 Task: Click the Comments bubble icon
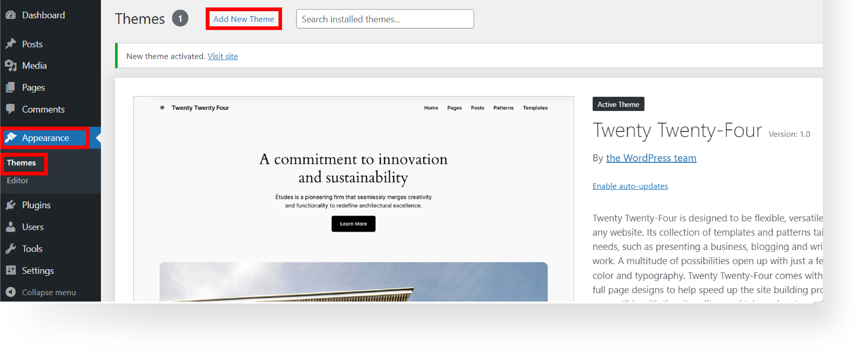point(11,109)
